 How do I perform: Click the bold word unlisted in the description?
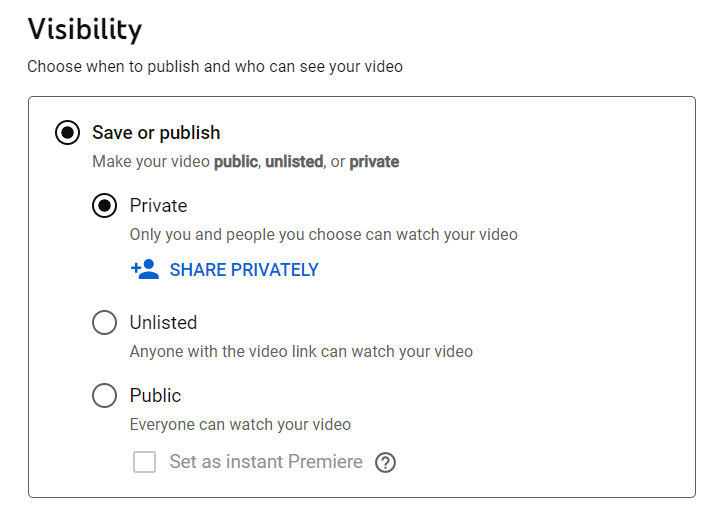click(294, 162)
